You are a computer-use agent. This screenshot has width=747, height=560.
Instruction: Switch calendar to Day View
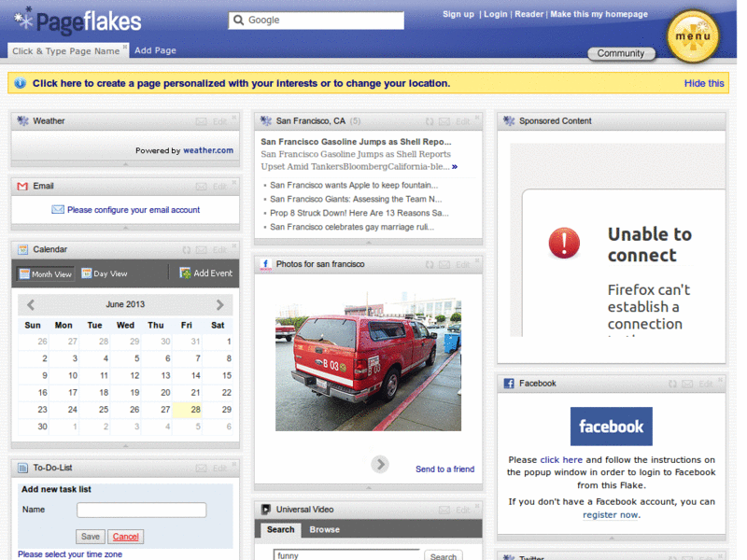tap(105, 273)
